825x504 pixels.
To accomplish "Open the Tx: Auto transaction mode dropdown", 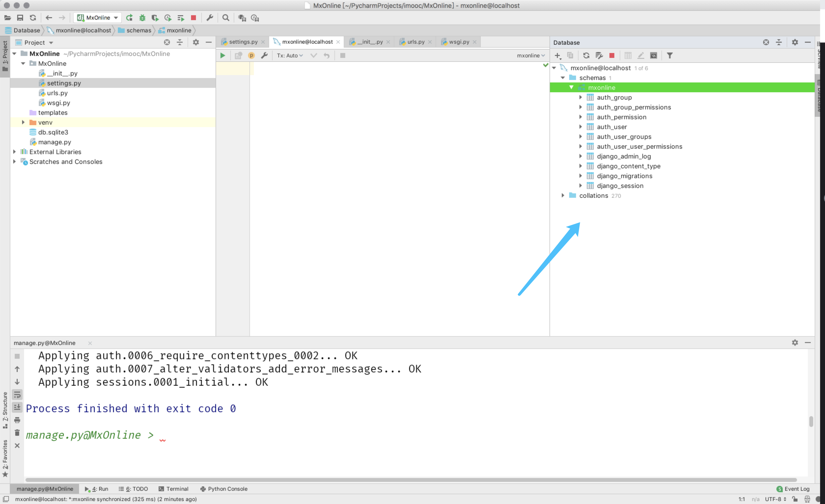I will point(290,55).
